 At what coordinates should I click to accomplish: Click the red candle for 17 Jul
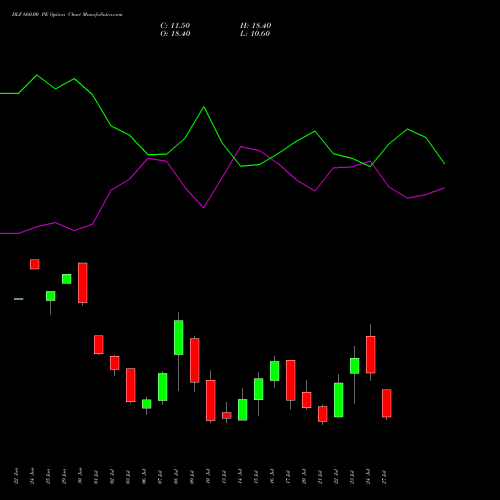click(x=291, y=380)
